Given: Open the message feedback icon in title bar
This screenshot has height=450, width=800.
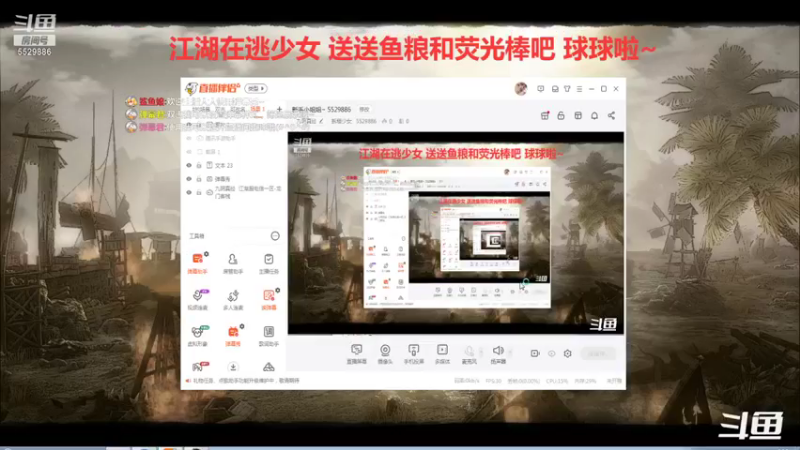Looking at the screenshot, I should 540,89.
